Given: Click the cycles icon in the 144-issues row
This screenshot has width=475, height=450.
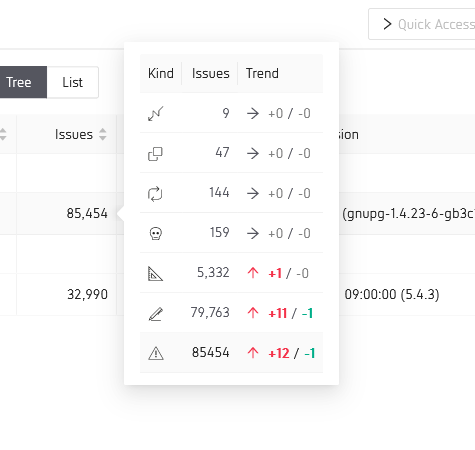Looking at the screenshot, I should (155, 194).
